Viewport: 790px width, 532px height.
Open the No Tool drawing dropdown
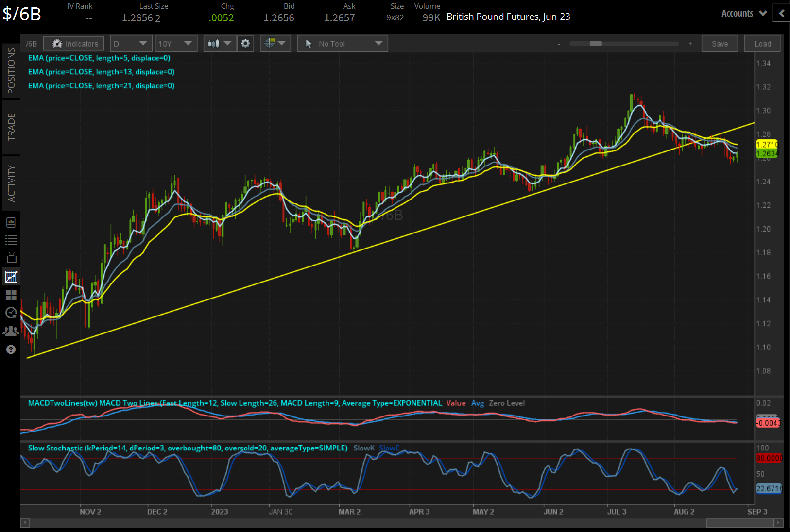pyautogui.click(x=342, y=43)
